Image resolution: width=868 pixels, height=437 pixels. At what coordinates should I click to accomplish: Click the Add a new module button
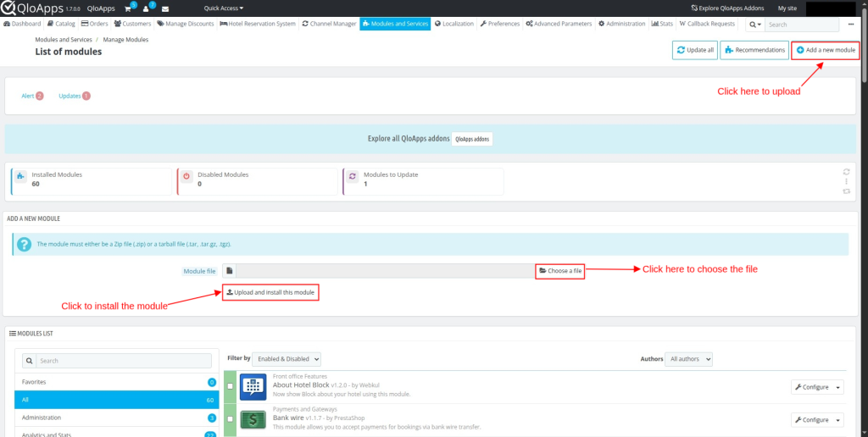[x=826, y=50]
